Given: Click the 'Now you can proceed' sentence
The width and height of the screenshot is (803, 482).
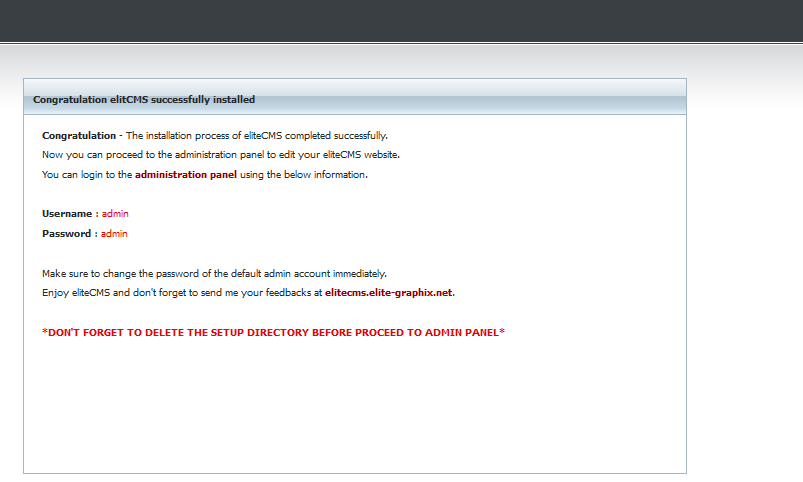Looking at the screenshot, I should pos(221,155).
